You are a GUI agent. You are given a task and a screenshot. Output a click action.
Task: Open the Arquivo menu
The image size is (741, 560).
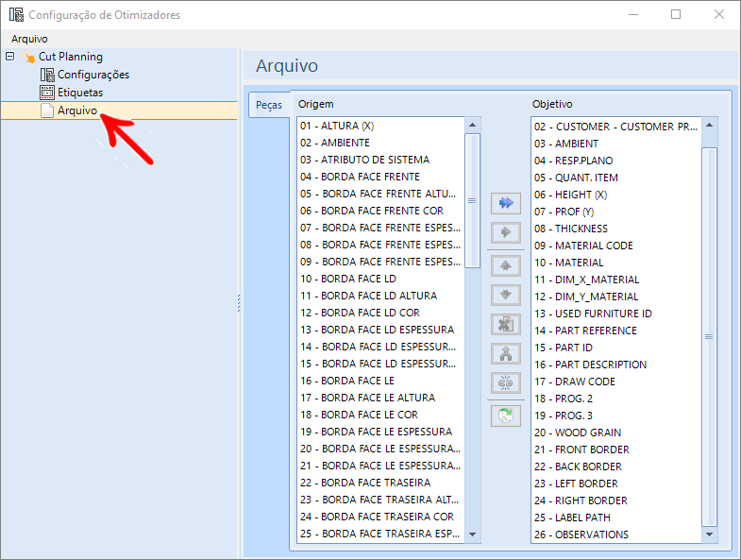pos(29,39)
